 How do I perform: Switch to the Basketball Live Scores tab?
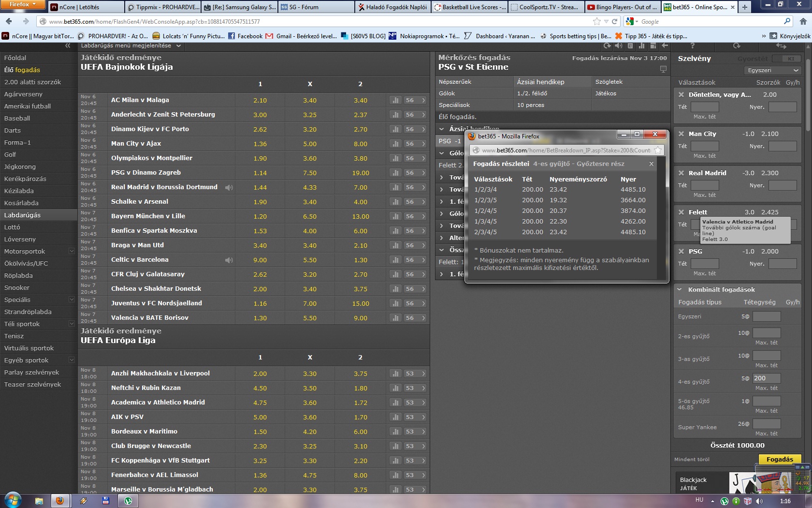[470, 7]
